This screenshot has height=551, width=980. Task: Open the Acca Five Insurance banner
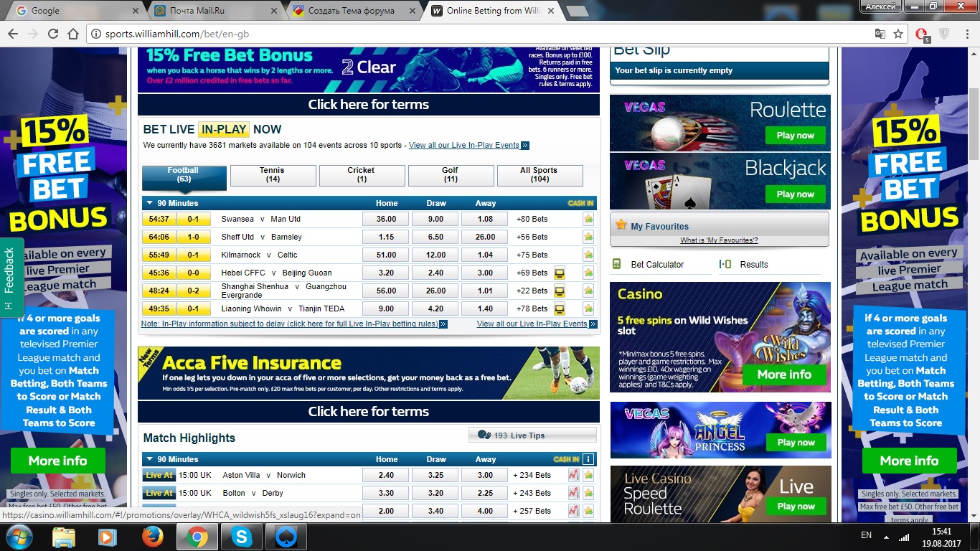click(x=369, y=373)
